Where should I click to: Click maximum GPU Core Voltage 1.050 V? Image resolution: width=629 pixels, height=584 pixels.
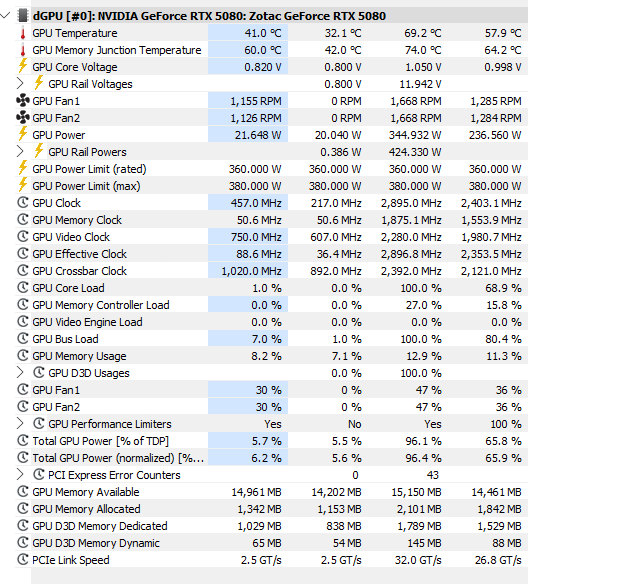(x=423, y=67)
